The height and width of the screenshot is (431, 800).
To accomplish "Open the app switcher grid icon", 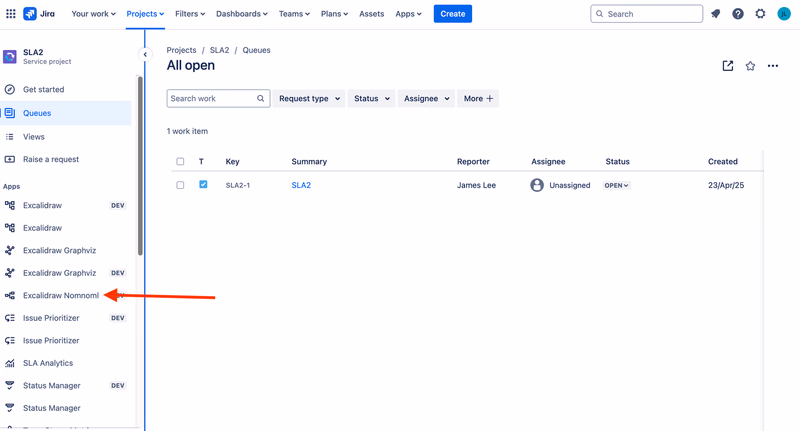I will [x=11, y=14].
